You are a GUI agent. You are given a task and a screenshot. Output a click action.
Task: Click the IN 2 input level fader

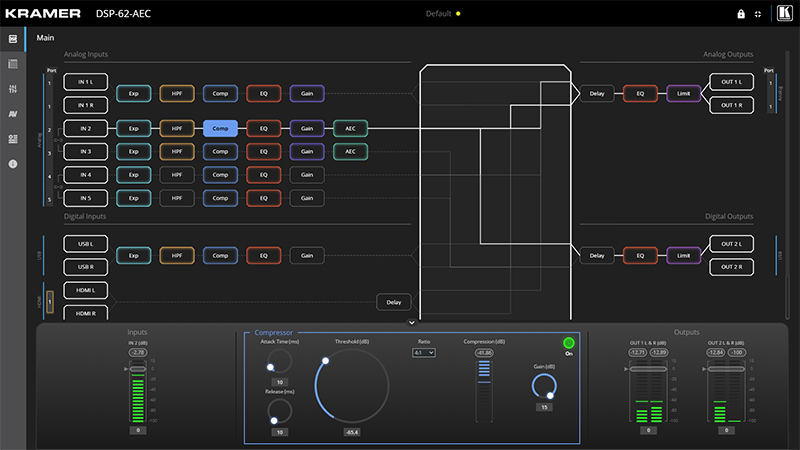138,370
